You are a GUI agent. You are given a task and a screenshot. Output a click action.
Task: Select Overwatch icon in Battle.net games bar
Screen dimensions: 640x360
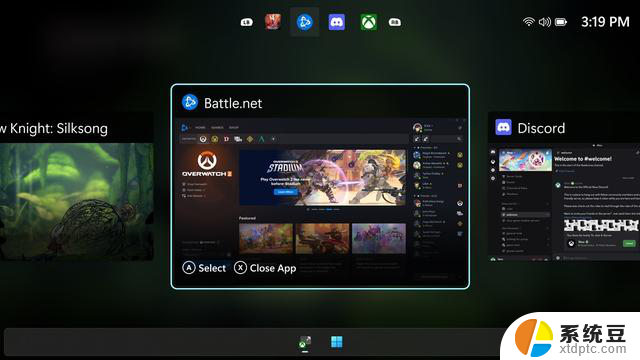203,139
